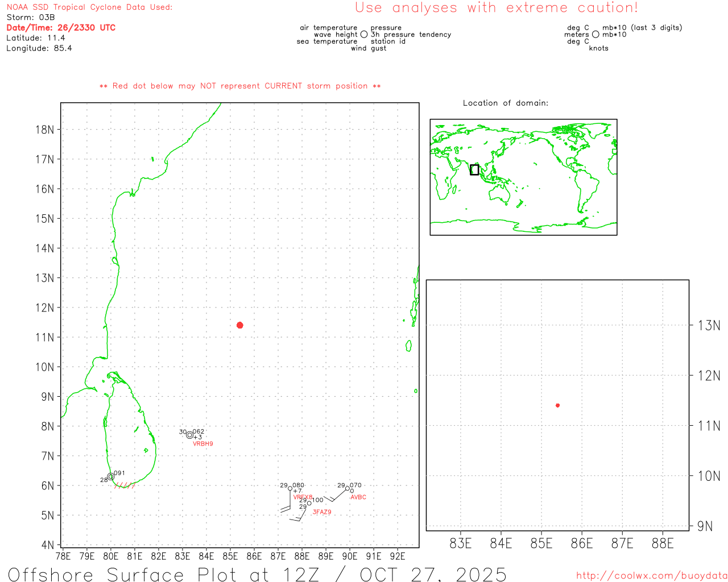Click the 18N latitude axis label

point(44,130)
